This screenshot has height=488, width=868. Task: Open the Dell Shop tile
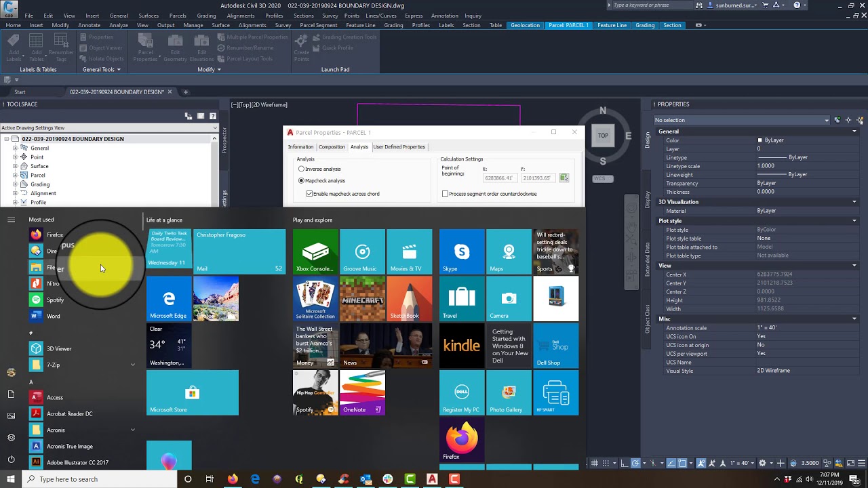point(556,346)
